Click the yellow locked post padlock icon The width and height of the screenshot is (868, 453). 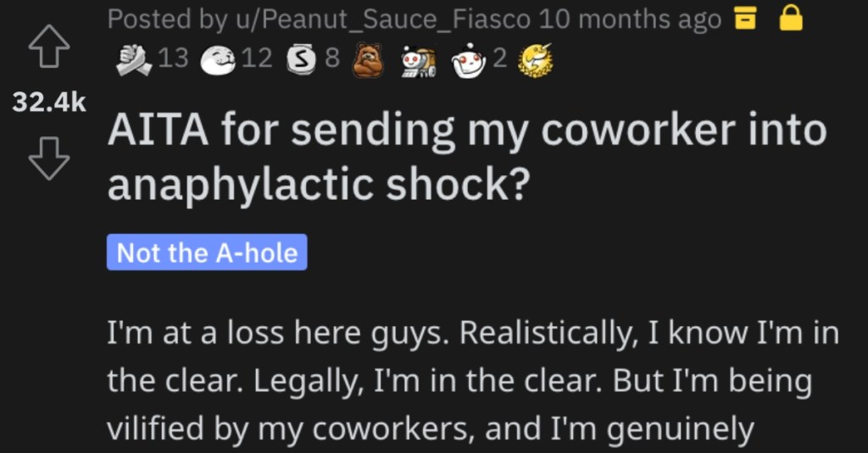point(791,18)
